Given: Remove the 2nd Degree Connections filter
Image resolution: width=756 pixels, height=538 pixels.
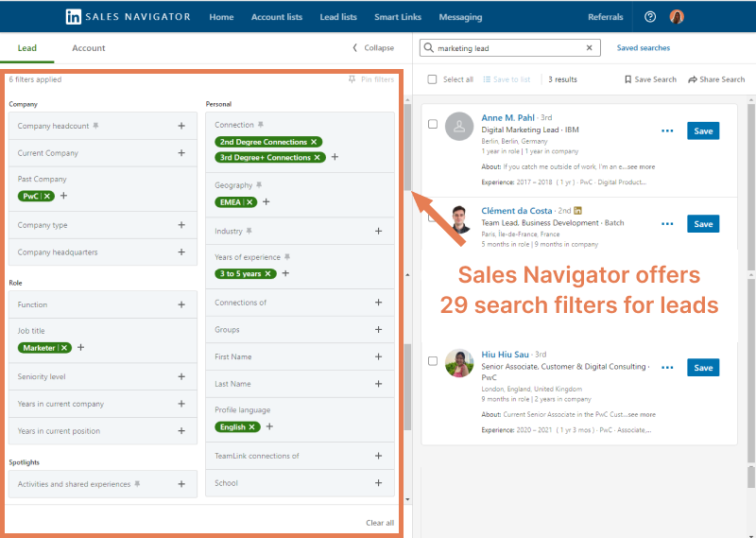Looking at the screenshot, I should (x=314, y=142).
